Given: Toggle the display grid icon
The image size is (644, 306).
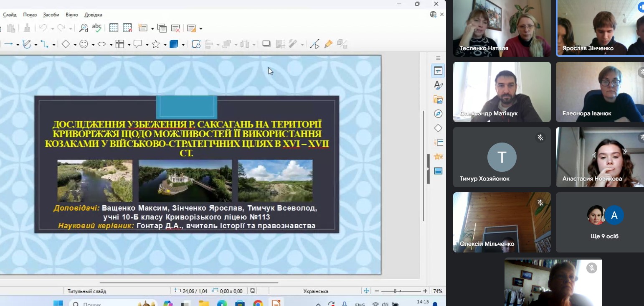Looking at the screenshot, I should click(x=114, y=28).
